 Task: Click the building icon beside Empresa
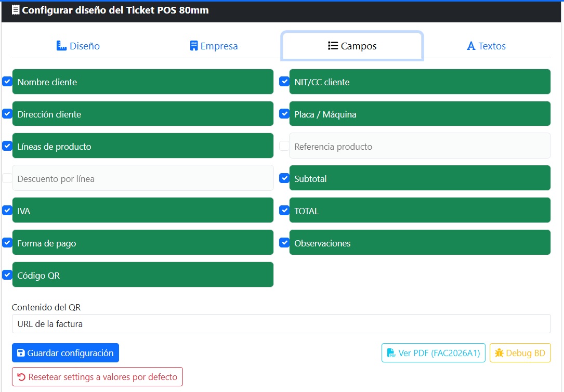pyautogui.click(x=194, y=46)
